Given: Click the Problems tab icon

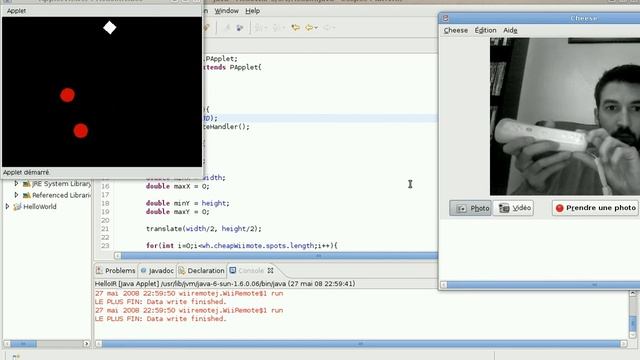Looking at the screenshot, I should [99, 270].
